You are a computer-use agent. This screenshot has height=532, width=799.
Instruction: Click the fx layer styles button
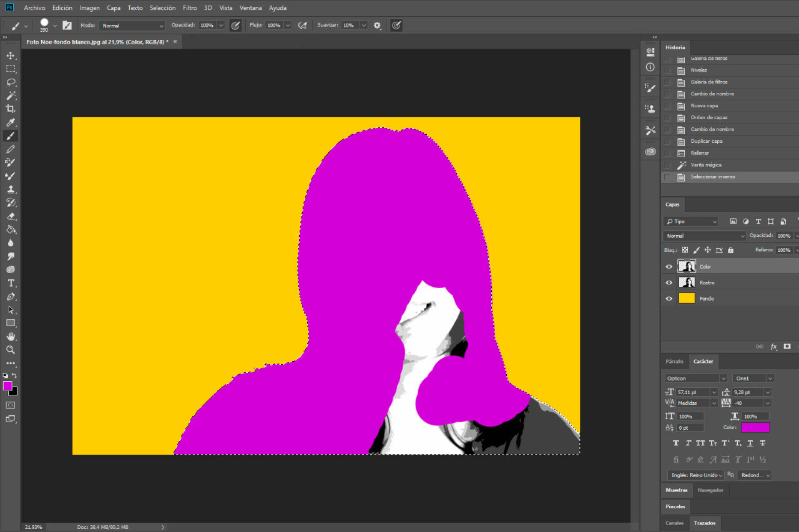pyautogui.click(x=773, y=347)
